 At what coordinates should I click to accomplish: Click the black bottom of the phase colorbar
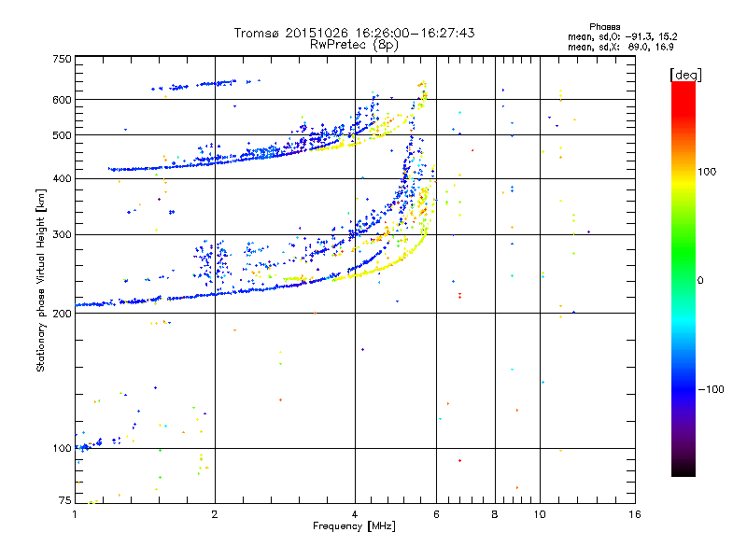click(x=684, y=472)
